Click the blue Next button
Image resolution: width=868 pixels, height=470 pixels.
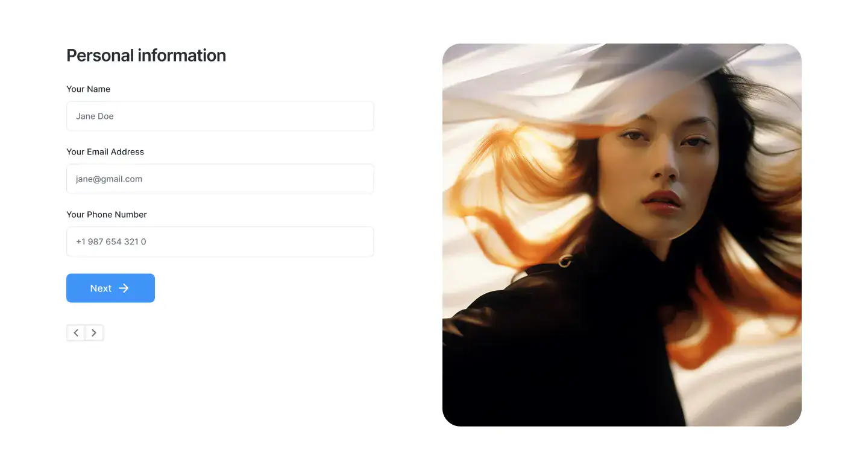[110, 288]
